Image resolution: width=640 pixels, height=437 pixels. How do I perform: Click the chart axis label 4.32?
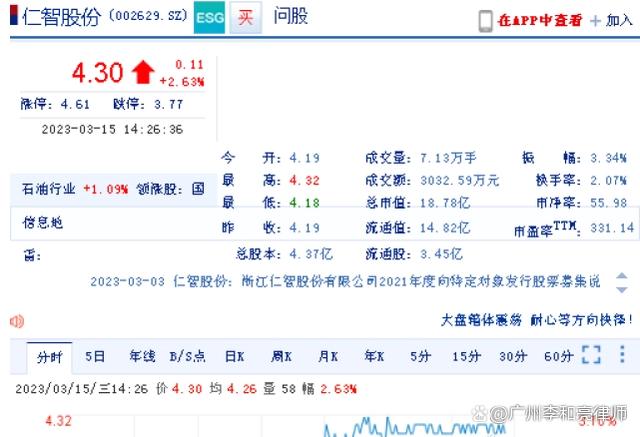click(58, 421)
